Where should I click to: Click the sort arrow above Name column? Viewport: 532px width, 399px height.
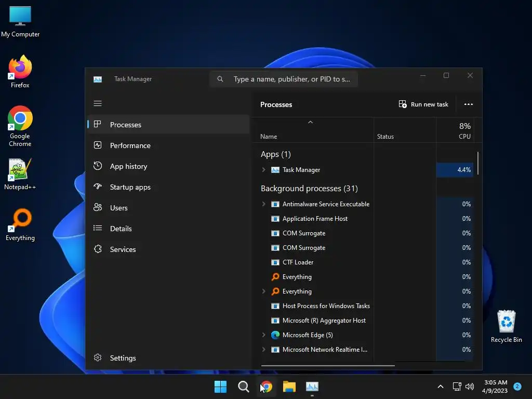coord(310,122)
